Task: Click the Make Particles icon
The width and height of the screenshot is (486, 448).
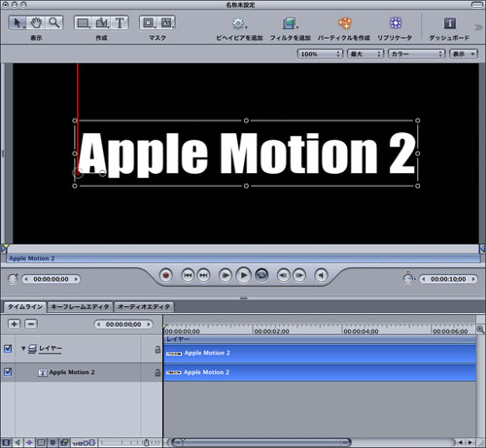Action: coord(344,23)
